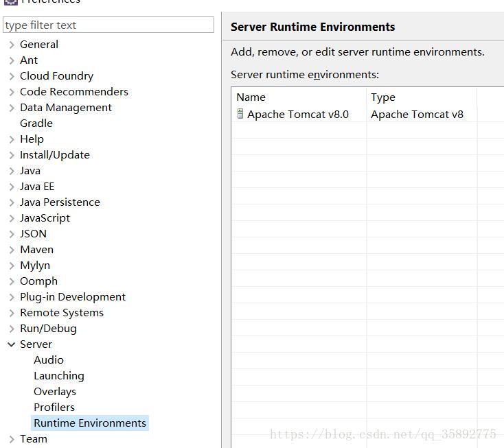The image size is (504, 448).
Task: Select the Apache Tomcat v8 type cell
Action: pos(417,115)
